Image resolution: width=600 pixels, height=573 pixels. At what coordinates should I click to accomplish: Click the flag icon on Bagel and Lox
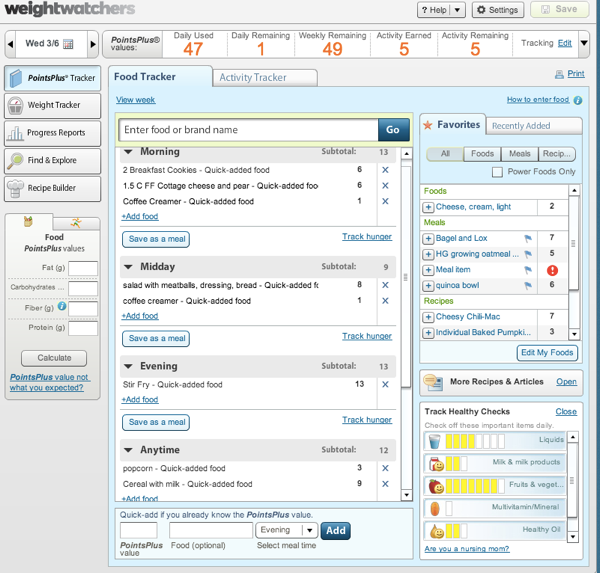point(528,239)
